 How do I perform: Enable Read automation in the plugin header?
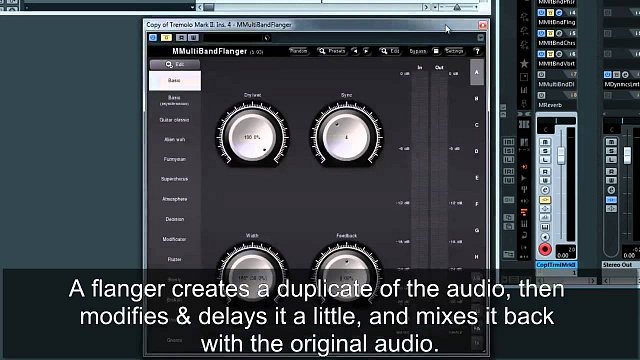click(181, 38)
